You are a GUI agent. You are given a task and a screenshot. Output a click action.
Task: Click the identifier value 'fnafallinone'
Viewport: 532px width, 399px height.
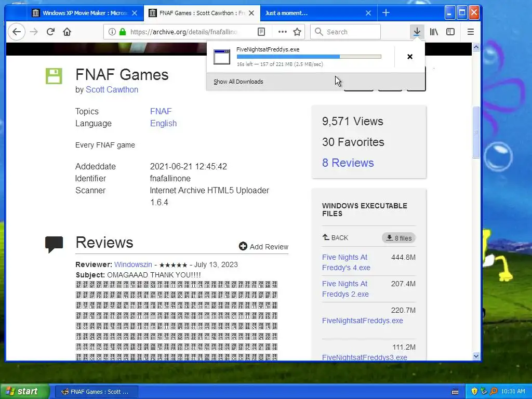[170, 179]
